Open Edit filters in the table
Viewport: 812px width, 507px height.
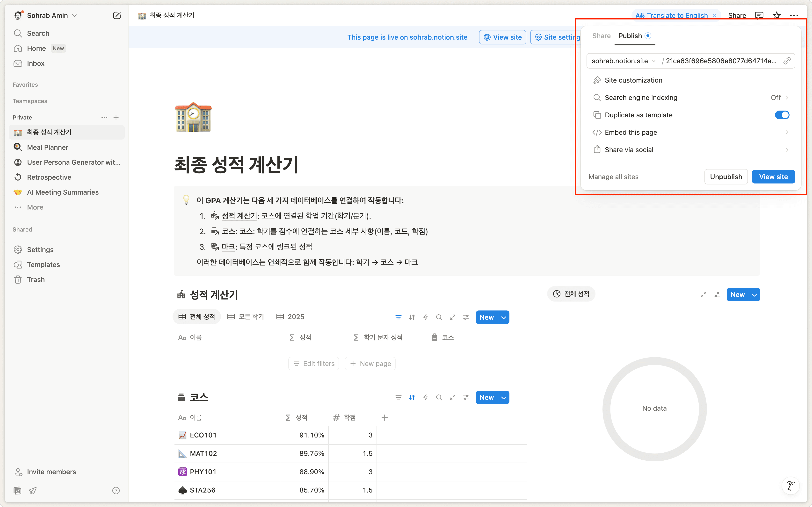point(313,364)
